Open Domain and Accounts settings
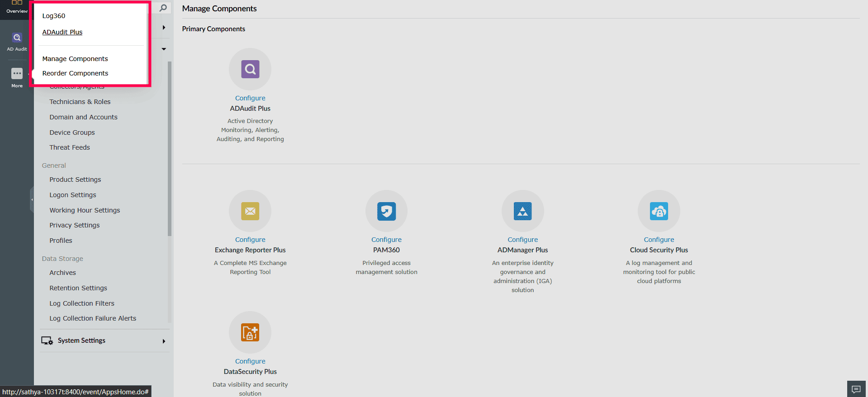 pyautogui.click(x=83, y=117)
